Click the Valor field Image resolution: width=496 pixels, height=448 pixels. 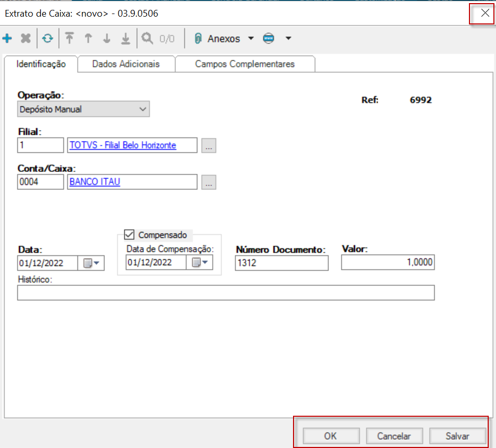pyautogui.click(x=388, y=262)
